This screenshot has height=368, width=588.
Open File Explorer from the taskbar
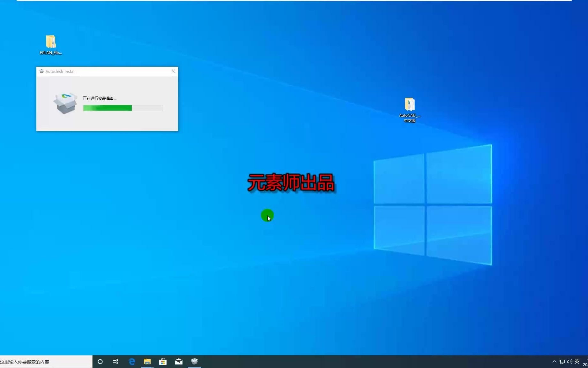click(x=147, y=362)
